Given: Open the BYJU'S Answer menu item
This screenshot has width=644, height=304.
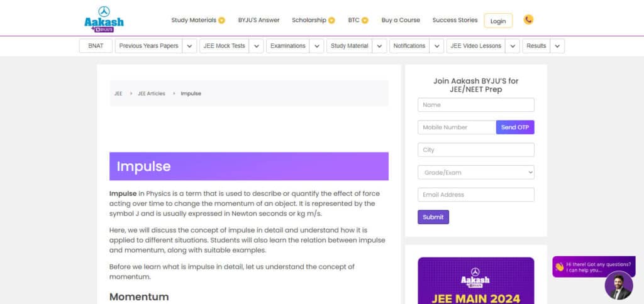Looking at the screenshot, I should tap(258, 20).
